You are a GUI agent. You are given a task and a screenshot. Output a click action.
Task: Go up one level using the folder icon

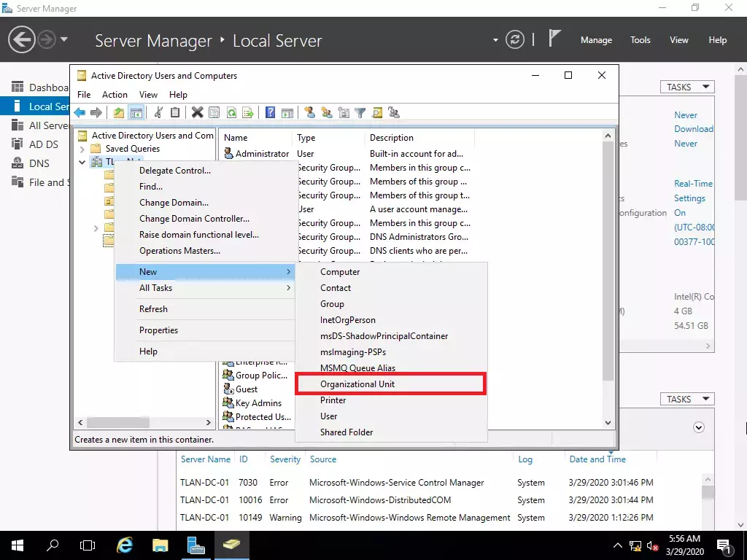point(119,113)
